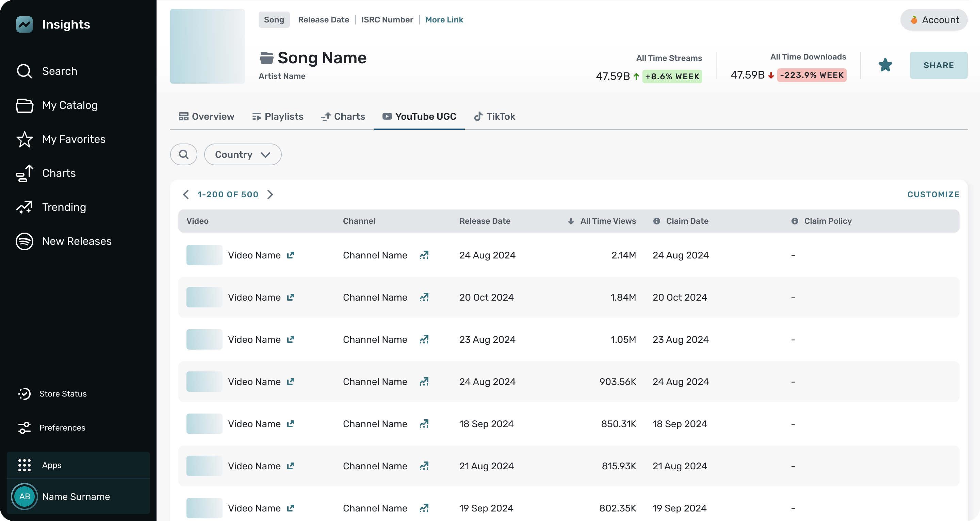Click the Claim Date info icon

[657, 221]
